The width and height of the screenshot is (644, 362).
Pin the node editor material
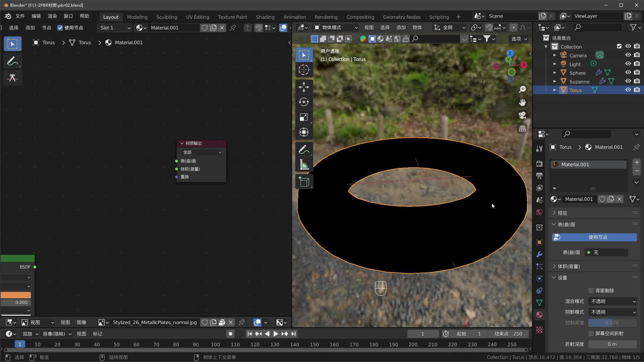pos(233,28)
